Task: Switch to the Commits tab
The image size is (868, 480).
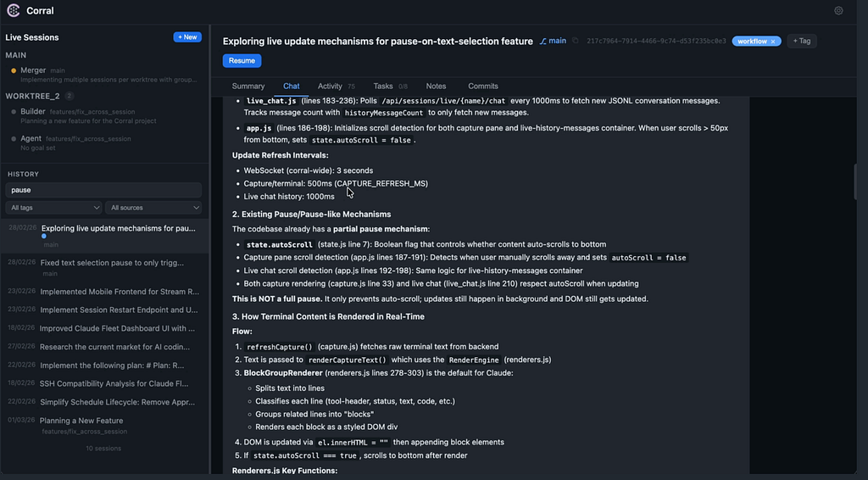Action: 482,86
